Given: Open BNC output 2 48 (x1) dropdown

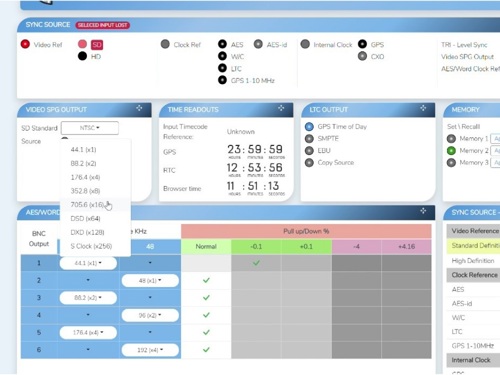Looking at the screenshot, I should point(150,280).
